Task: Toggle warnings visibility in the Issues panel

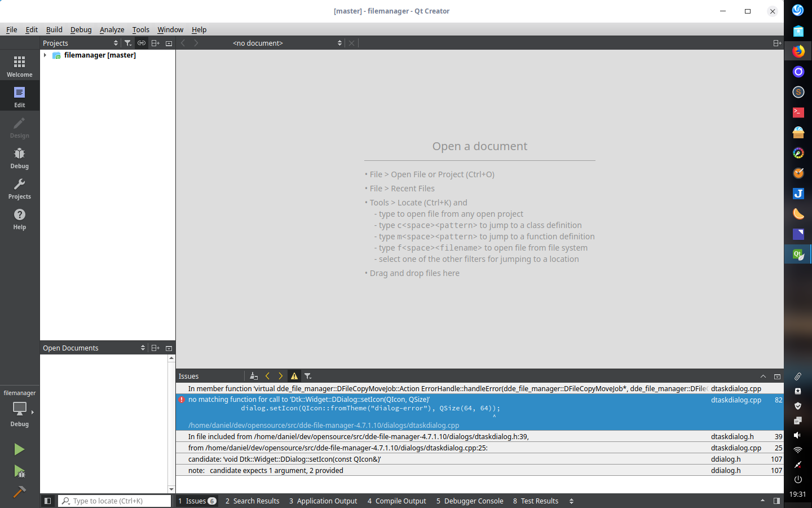Action: [x=294, y=375]
